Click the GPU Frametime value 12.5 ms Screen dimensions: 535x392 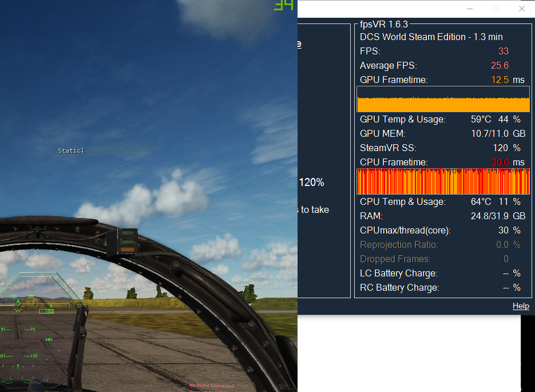point(508,80)
